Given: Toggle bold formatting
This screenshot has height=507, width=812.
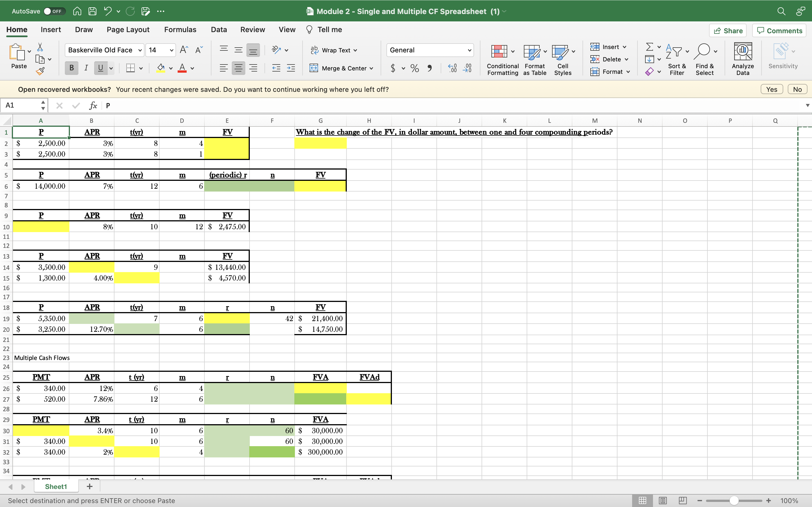Looking at the screenshot, I should 71,68.
